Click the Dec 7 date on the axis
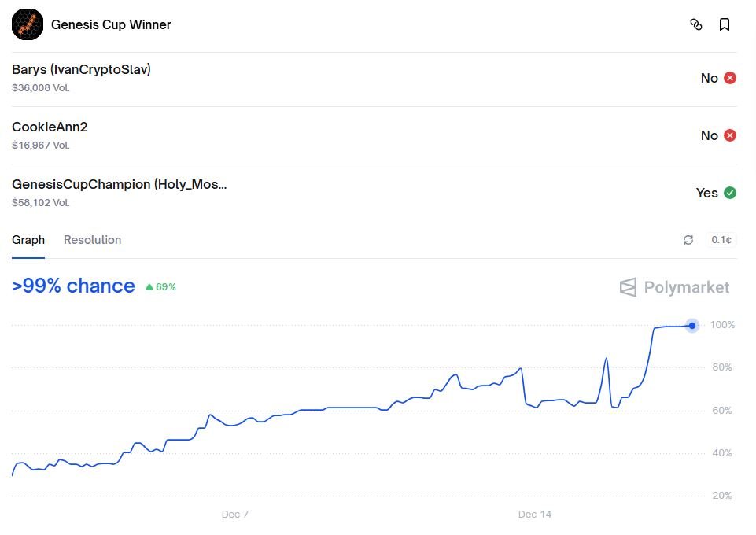The width and height of the screenshot is (756, 535). point(235,515)
